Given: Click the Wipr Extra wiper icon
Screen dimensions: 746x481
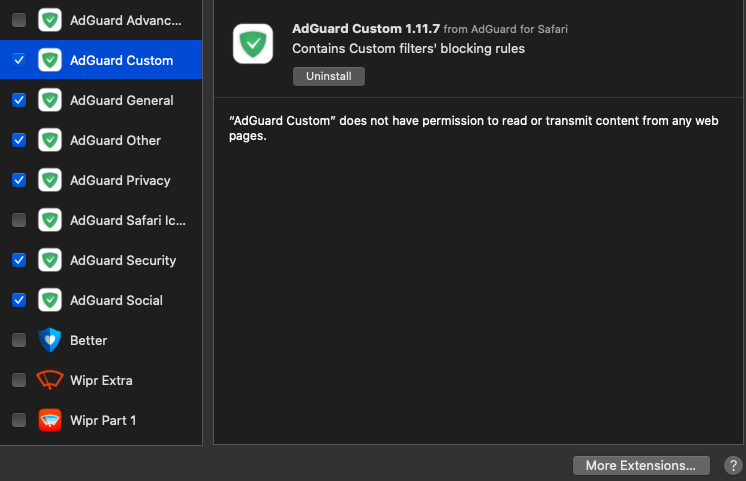Looking at the screenshot, I should tap(50, 380).
